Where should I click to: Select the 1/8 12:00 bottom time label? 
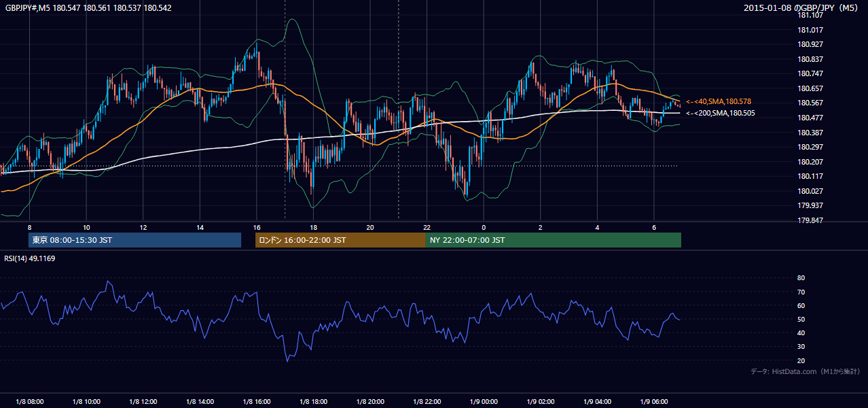(x=143, y=402)
